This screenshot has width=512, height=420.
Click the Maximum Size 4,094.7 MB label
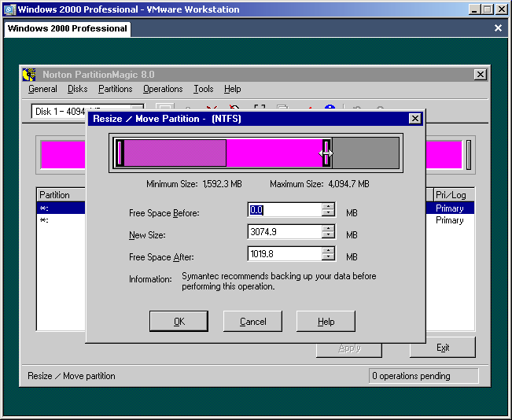(x=319, y=184)
